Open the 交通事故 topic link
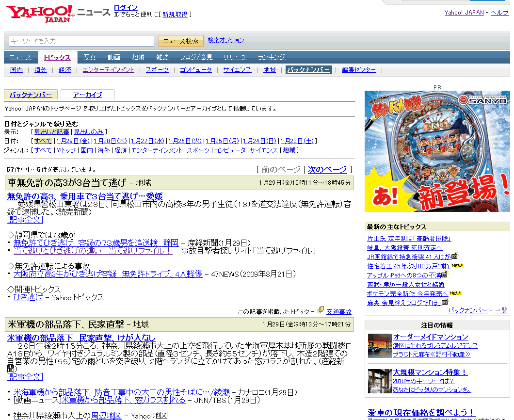Viewport: 514px width, 420px height. point(339,311)
